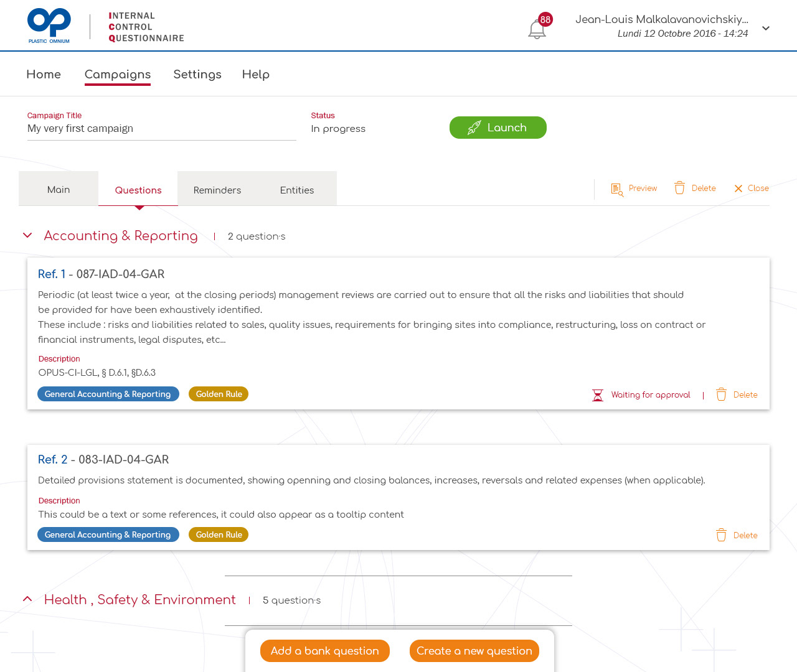
Task: Click the Campaign Title input field
Action: [161, 129]
